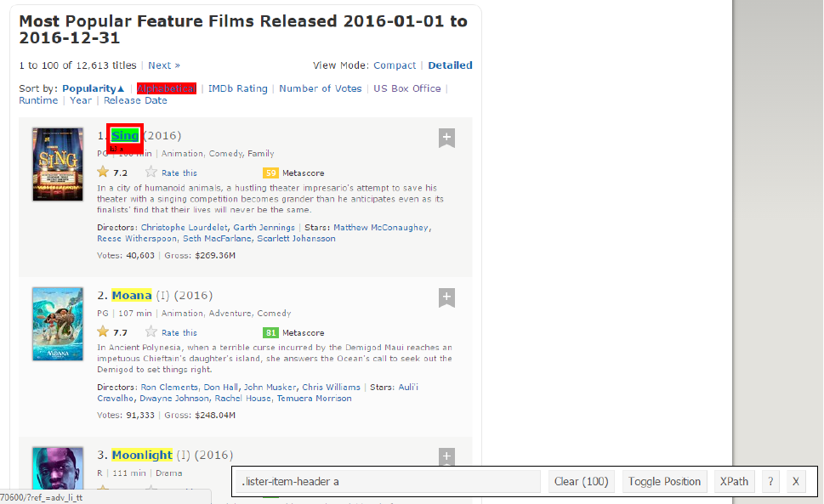The height and width of the screenshot is (504, 824).
Task: Select Detailed view mode
Action: pos(450,65)
